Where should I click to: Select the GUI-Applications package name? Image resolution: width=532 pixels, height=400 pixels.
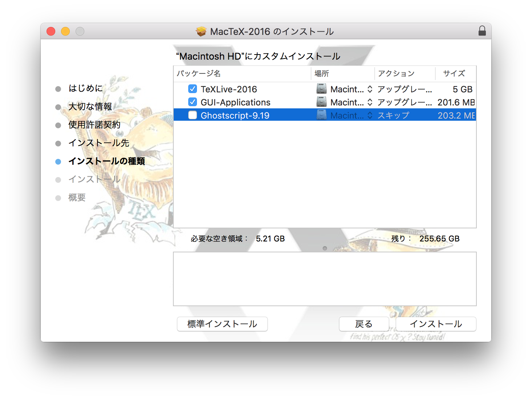235,102
